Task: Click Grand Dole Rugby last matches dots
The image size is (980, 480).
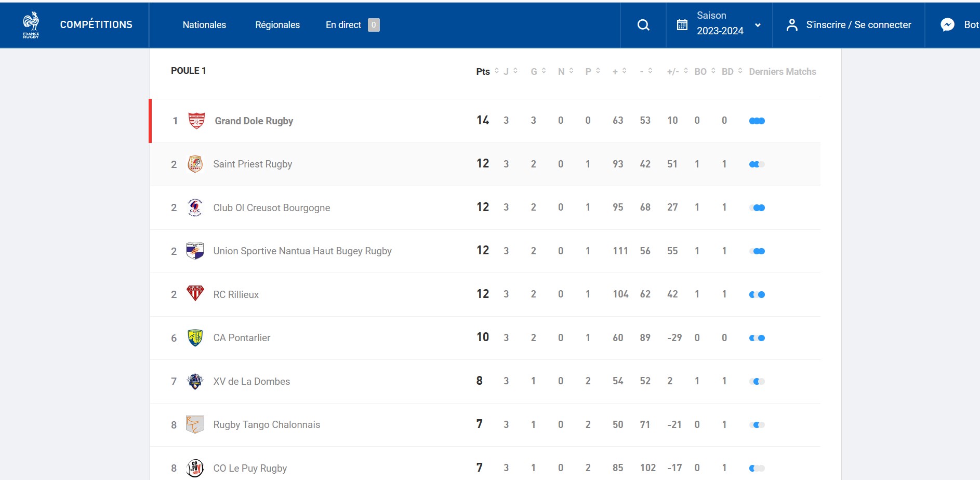Action: [757, 121]
